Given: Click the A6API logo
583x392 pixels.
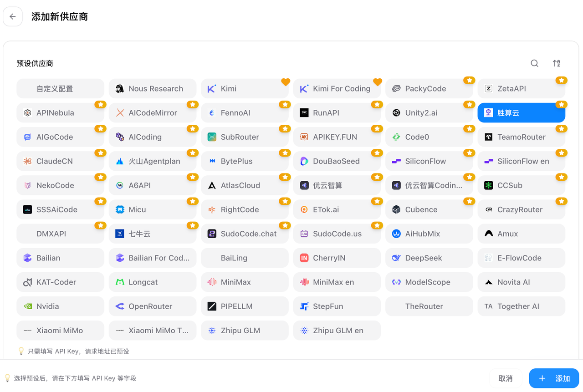Looking at the screenshot, I should point(120,185).
